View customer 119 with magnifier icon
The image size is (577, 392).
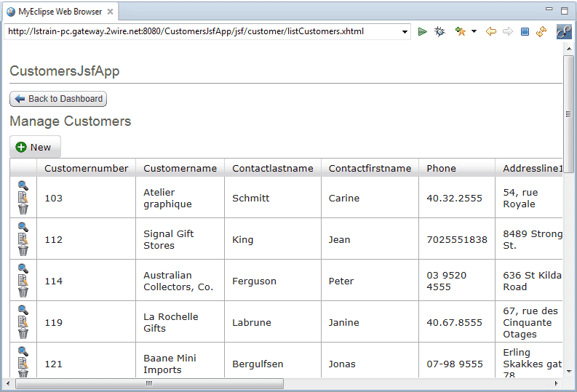23,310
